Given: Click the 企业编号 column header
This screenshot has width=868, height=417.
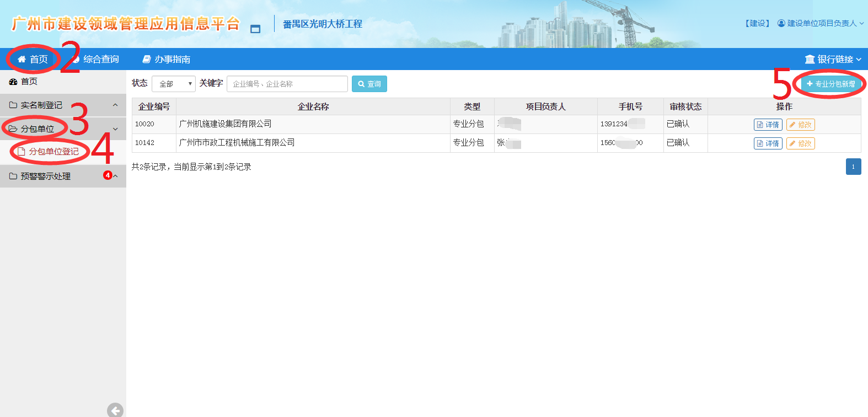Looking at the screenshot, I should (154, 106).
